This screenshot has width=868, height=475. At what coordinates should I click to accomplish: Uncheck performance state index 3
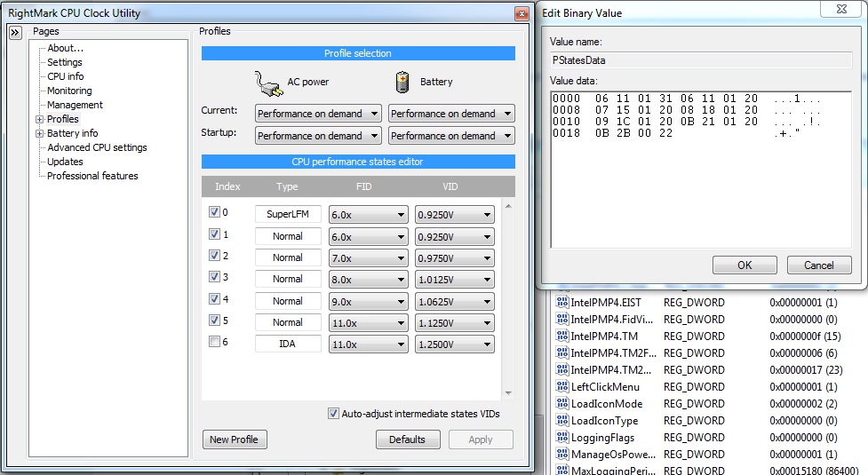214,276
